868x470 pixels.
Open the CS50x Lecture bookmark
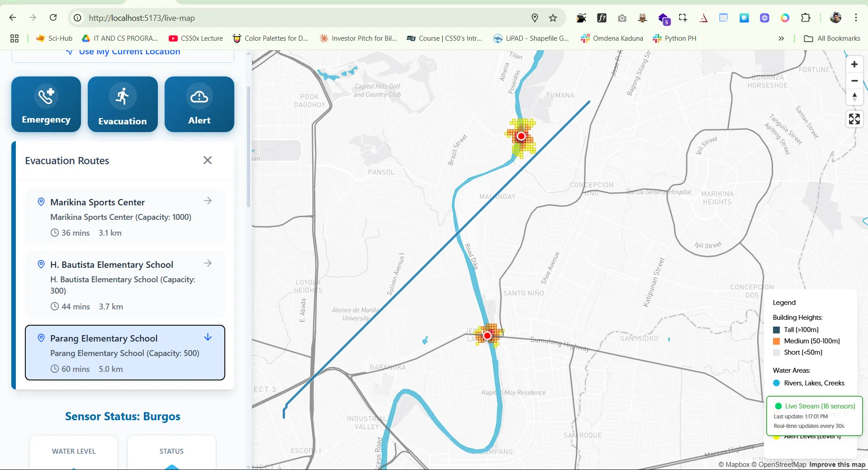point(196,38)
